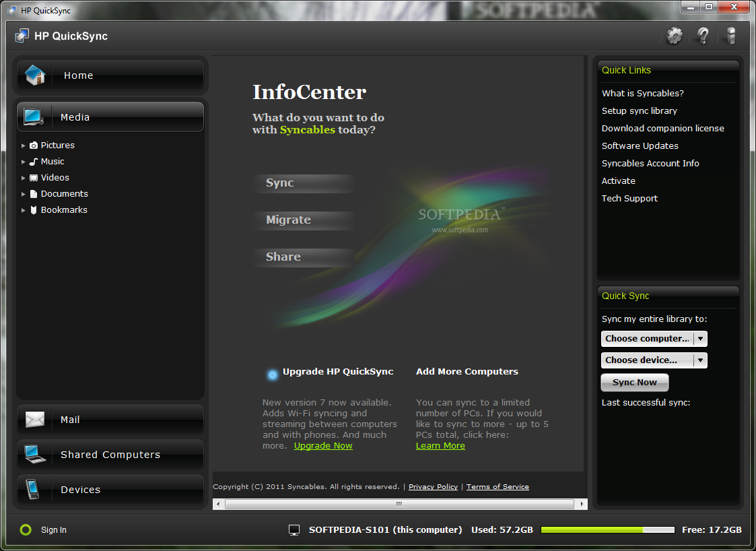Click Sign In at the bottom left
756x551 pixels.
coord(53,529)
